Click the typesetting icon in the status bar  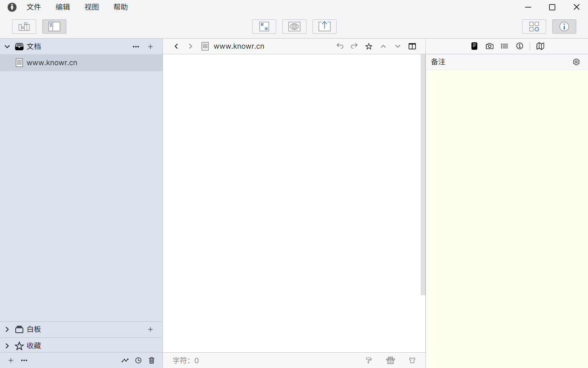391,360
